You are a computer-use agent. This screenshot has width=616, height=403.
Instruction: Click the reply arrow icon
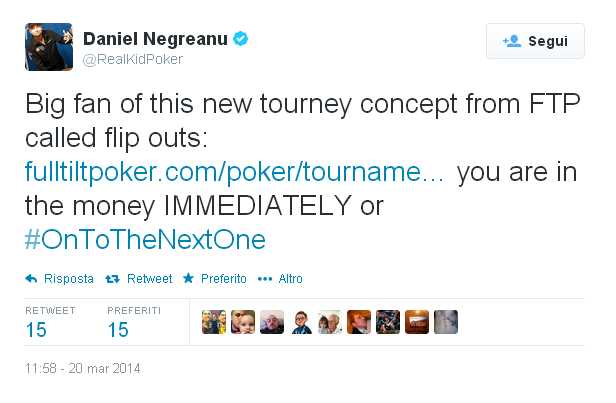point(31,279)
